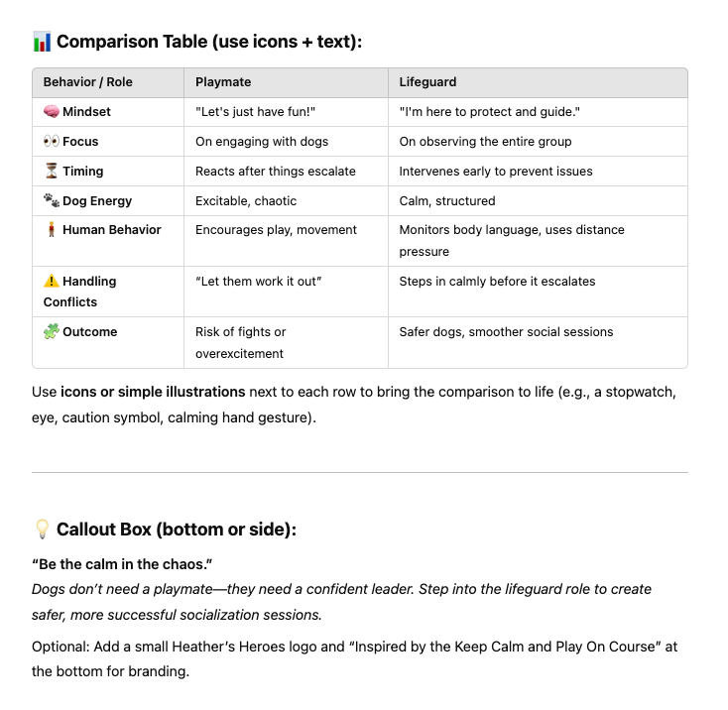Click the hourglass emoji beside Timing
728x710 pixels.
[x=52, y=171]
